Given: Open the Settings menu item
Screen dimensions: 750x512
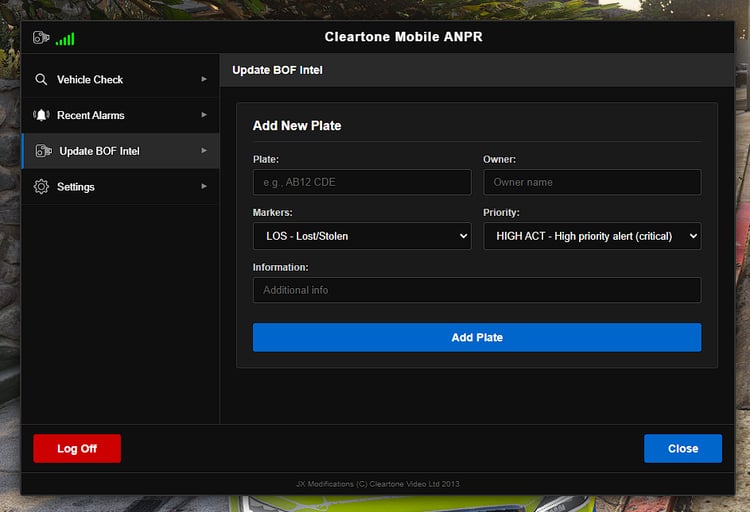Looking at the screenshot, I should pyautogui.click(x=121, y=187).
